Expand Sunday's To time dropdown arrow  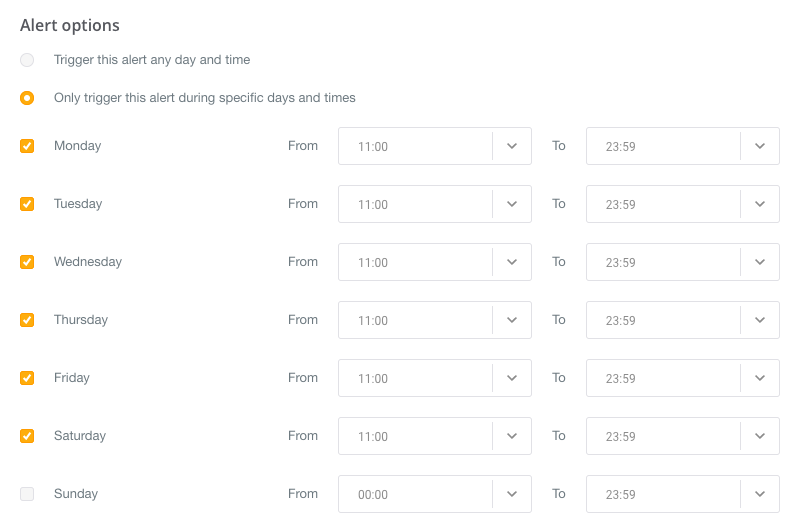pyautogui.click(x=760, y=494)
